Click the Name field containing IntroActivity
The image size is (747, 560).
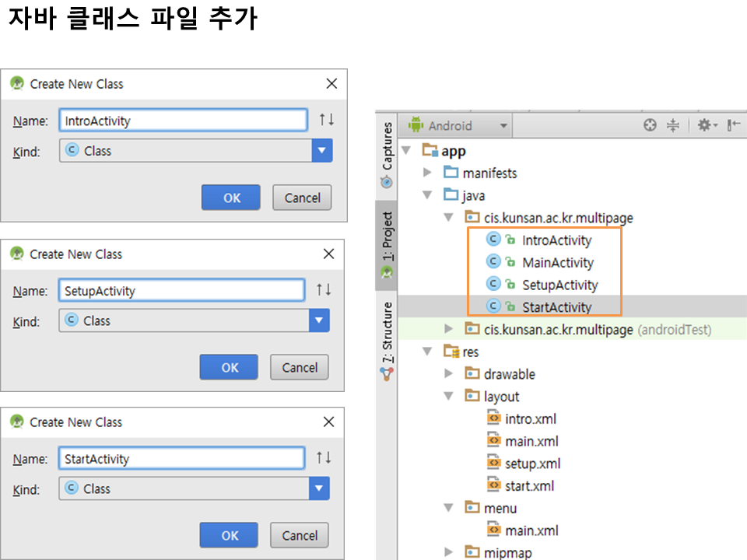(184, 121)
